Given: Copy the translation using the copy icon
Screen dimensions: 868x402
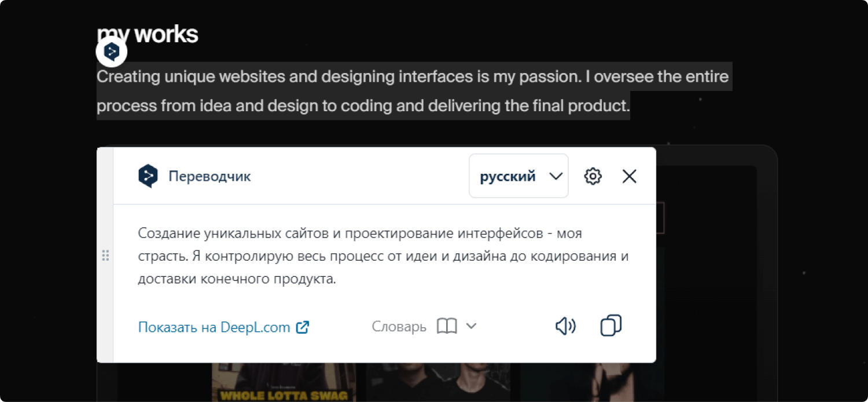Looking at the screenshot, I should click(610, 326).
